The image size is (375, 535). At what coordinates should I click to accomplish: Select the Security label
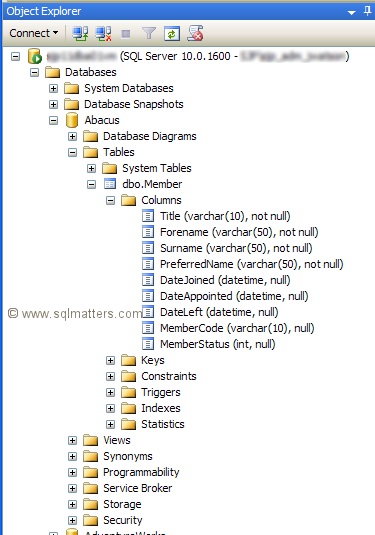point(123,521)
